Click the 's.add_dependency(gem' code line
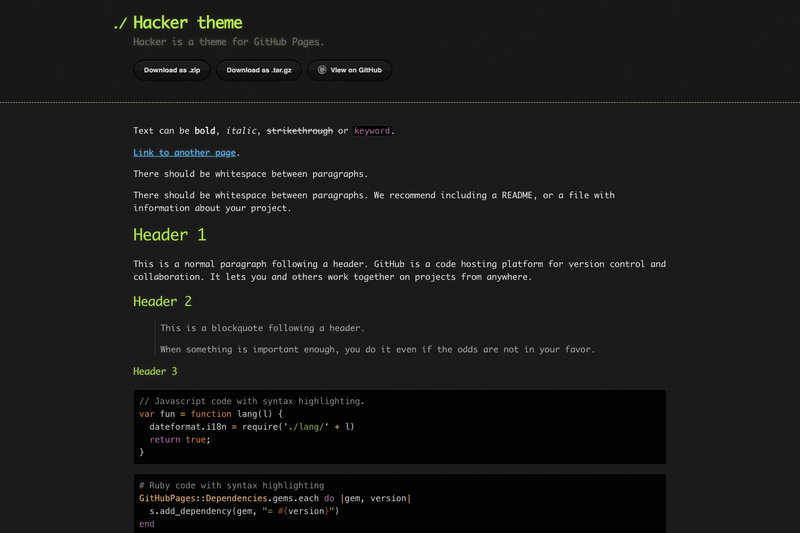 pyautogui.click(x=244, y=511)
